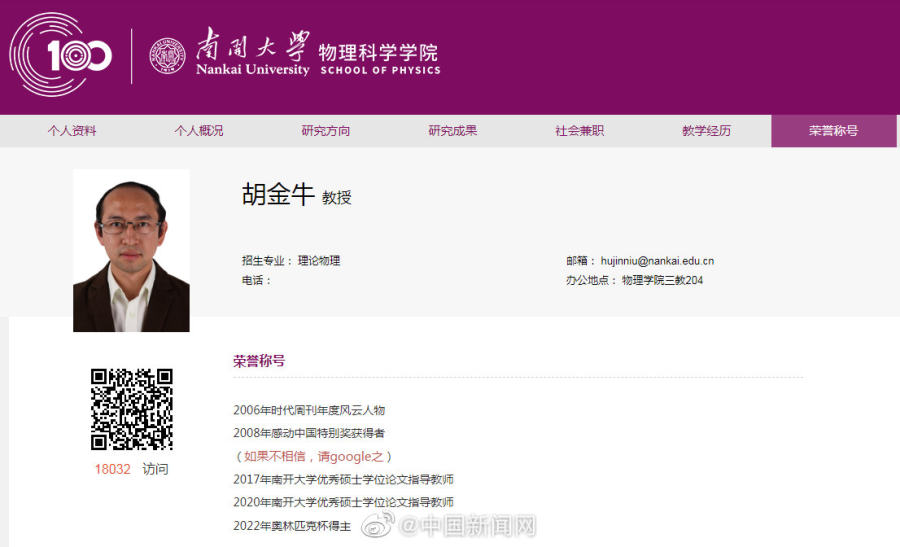Open the 社会兼职 tab
The image size is (900, 547).
tap(580, 131)
